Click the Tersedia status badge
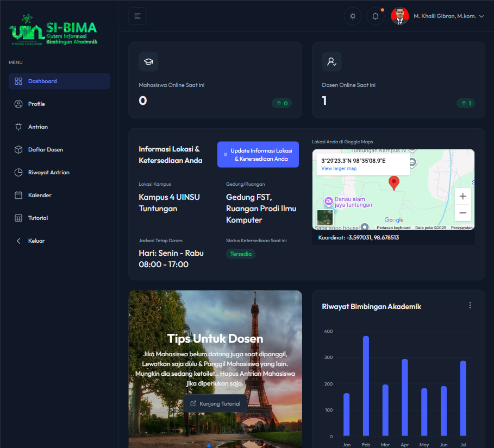This screenshot has height=448, width=494. 241,254
